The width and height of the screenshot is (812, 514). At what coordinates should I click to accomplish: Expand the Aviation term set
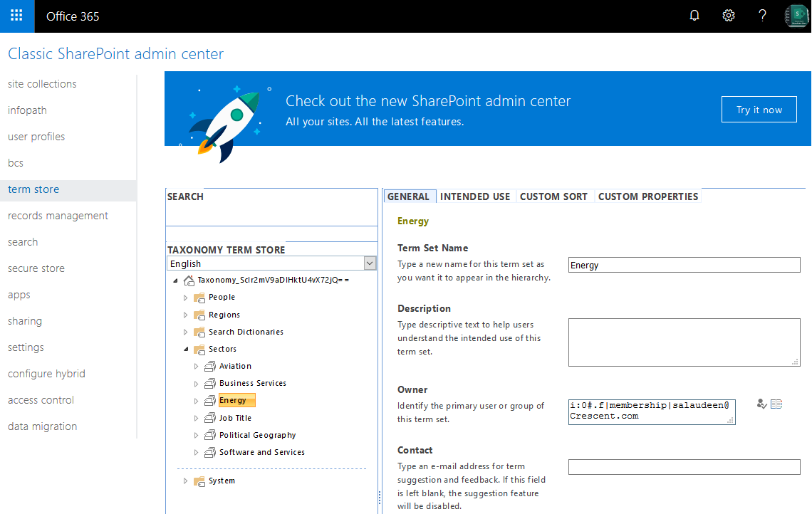[x=196, y=367]
